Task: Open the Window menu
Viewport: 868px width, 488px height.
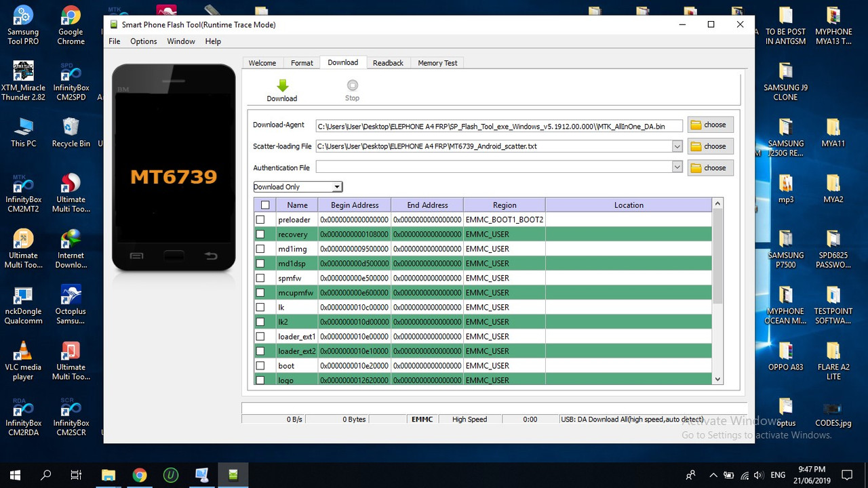Action: click(x=181, y=41)
